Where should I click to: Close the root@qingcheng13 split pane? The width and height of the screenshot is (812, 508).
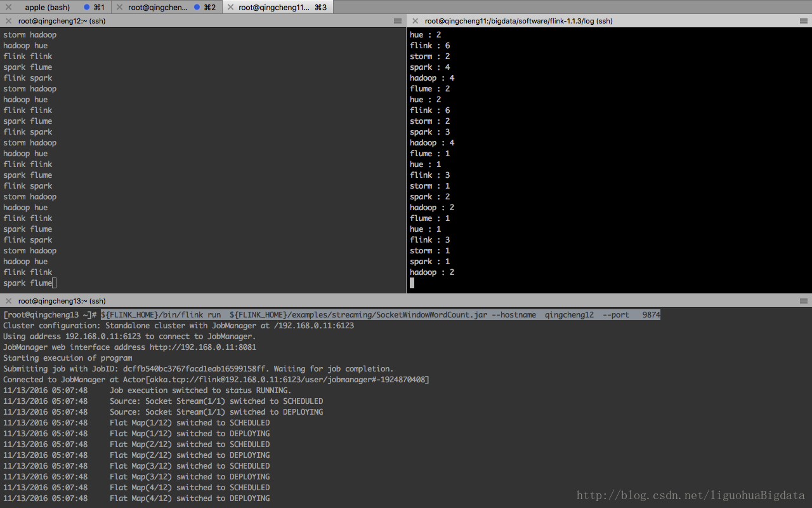click(8, 301)
